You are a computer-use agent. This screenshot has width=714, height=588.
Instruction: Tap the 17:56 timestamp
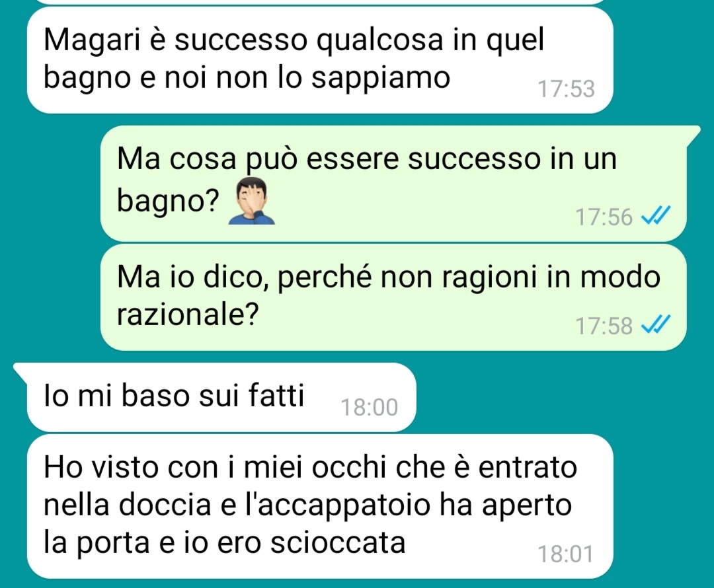604,217
